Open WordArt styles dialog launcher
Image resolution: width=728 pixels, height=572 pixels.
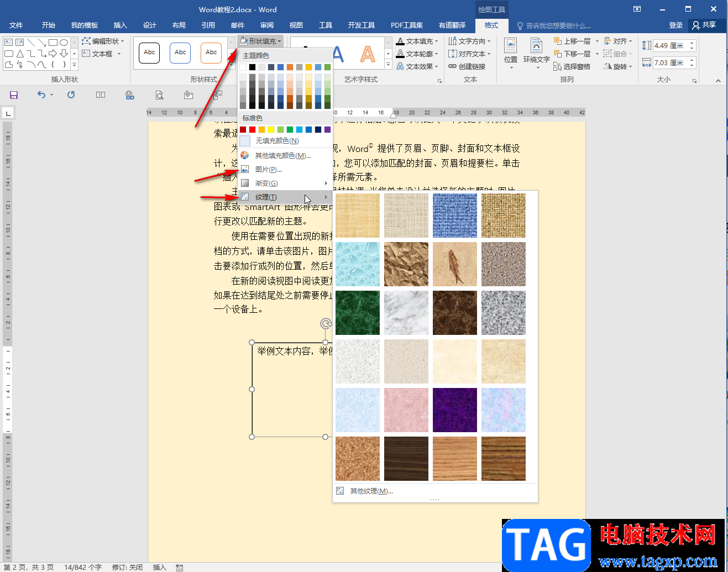(x=440, y=81)
